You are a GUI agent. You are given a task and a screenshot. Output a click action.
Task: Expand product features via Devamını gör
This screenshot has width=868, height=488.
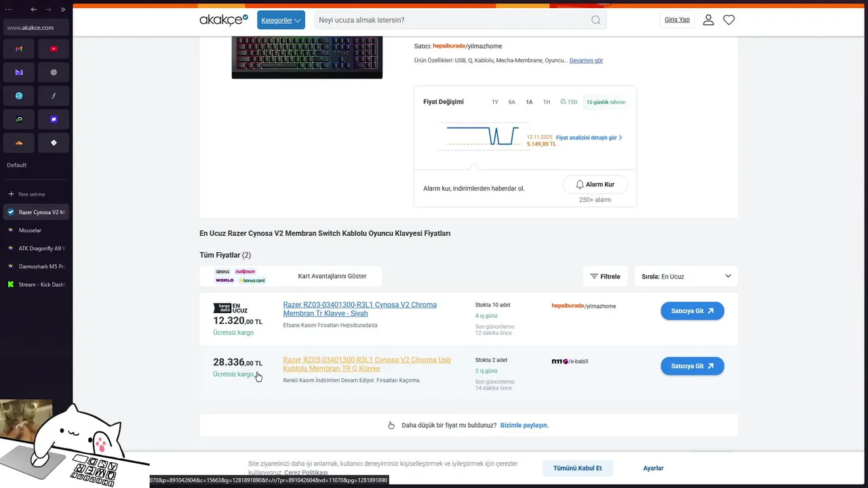coord(586,60)
